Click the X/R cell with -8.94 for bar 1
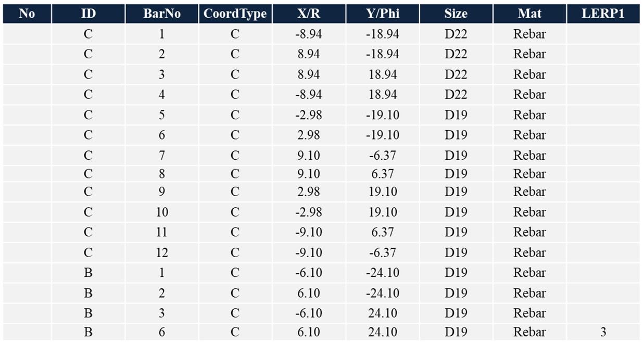This screenshot has height=343, width=644. (x=309, y=34)
